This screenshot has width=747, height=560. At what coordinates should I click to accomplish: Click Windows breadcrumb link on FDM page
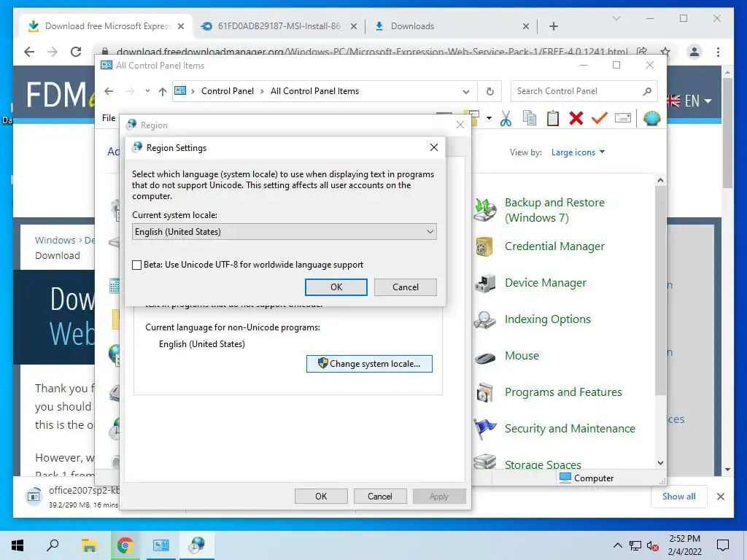tap(55, 240)
